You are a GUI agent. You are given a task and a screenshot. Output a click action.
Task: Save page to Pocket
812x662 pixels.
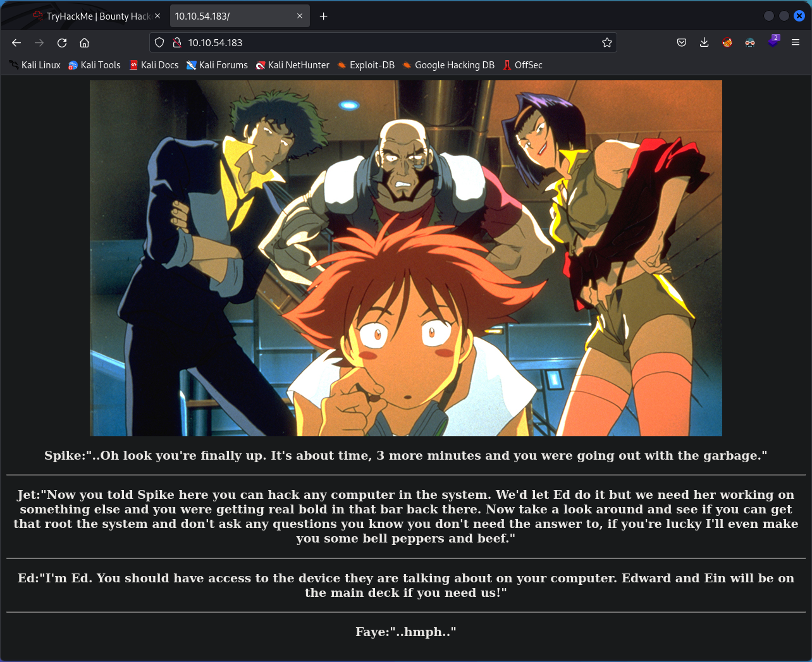[x=682, y=42]
